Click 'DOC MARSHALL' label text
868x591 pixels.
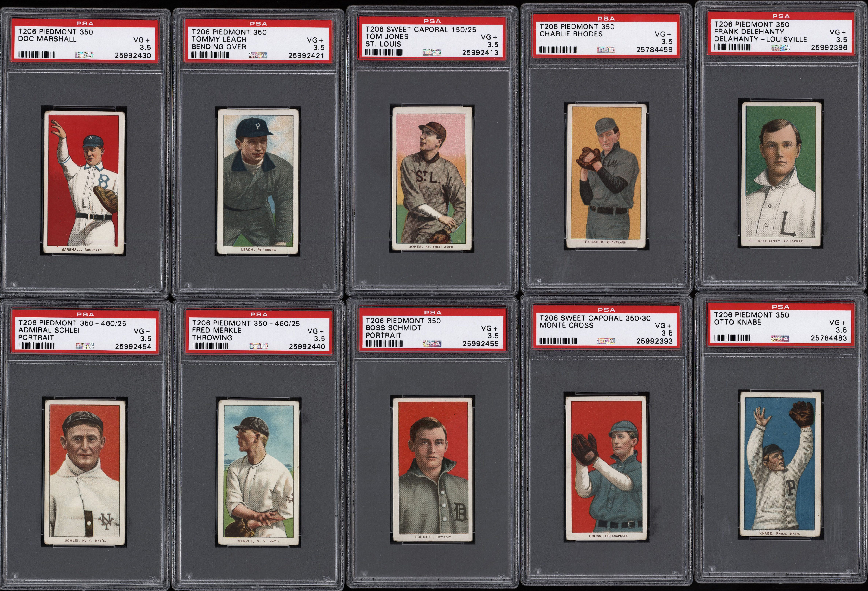tap(47, 39)
